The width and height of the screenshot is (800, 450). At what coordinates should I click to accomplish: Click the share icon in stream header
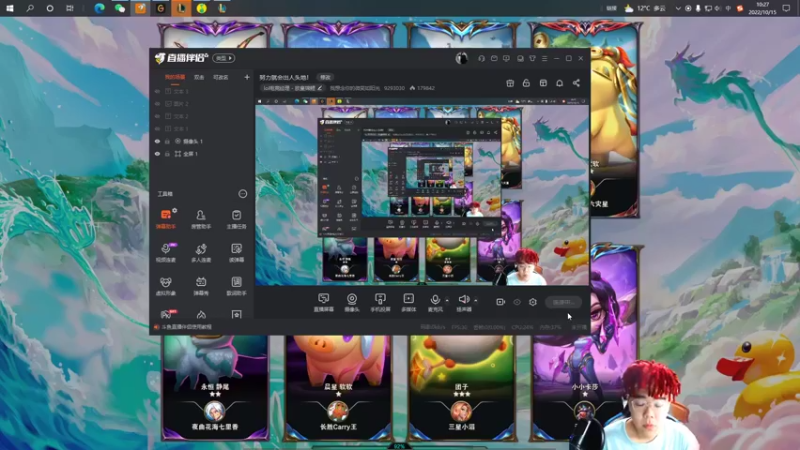(576, 83)
